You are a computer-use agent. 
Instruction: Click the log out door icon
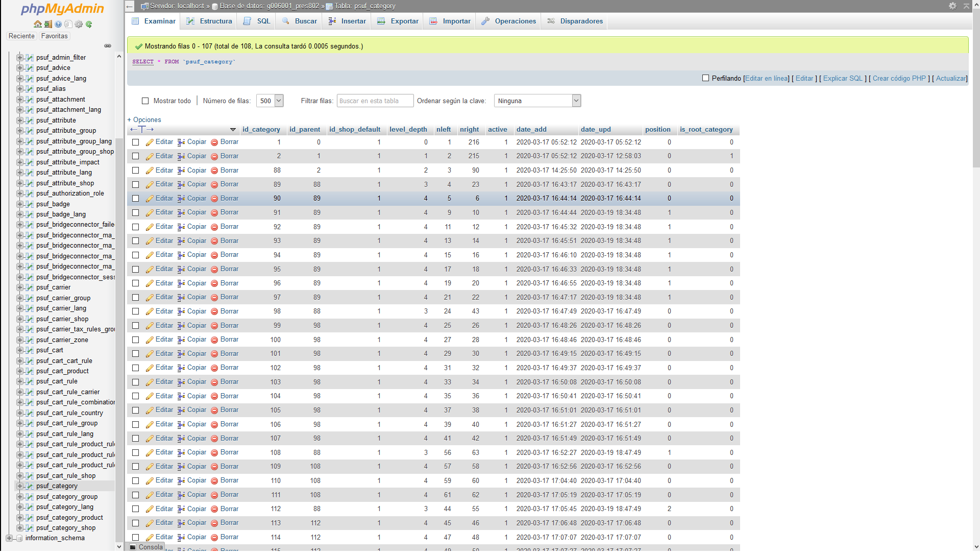48,24
